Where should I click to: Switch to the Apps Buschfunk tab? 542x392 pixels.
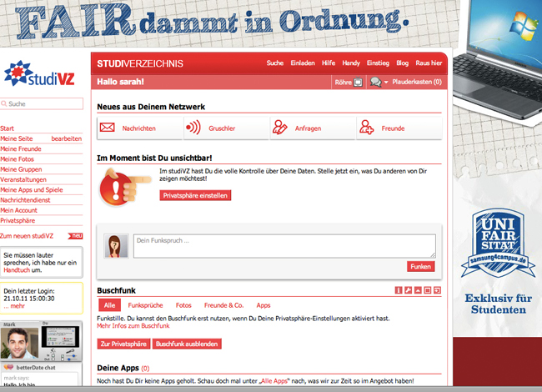[x=263, y=305]
